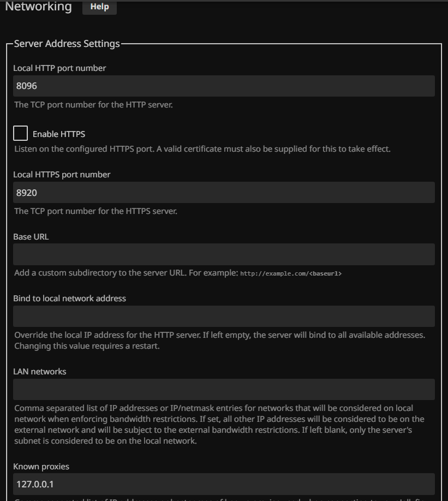Click into the empty Base URL field
Image resolution: width=448 pixels, height=501 pixels.
click(x=224, y=254)
